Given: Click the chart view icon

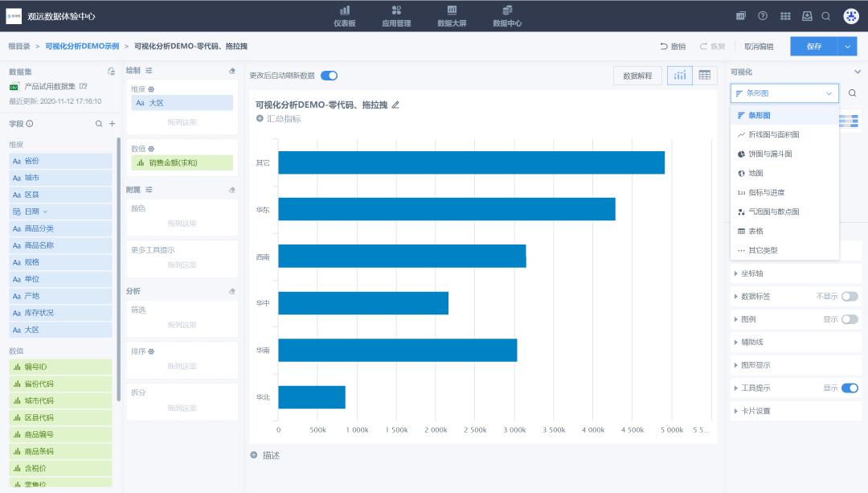Looking at the screenshot, I should pos(680,76).
